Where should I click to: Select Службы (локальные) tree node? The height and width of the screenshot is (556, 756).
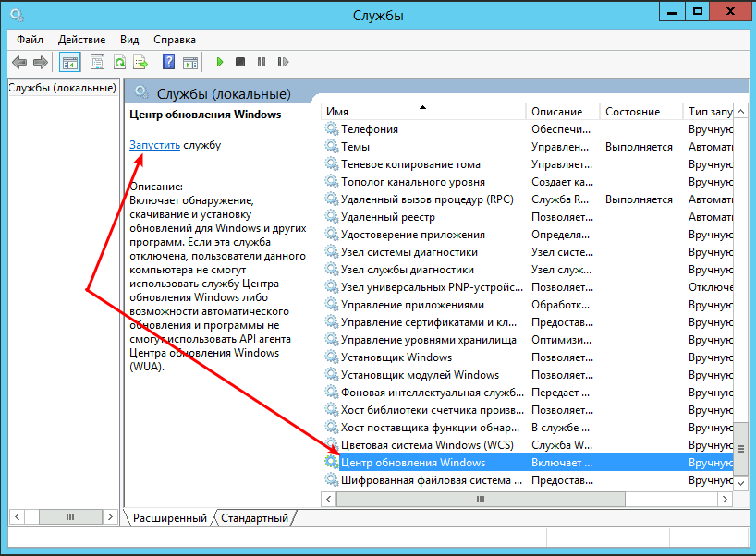63,88
